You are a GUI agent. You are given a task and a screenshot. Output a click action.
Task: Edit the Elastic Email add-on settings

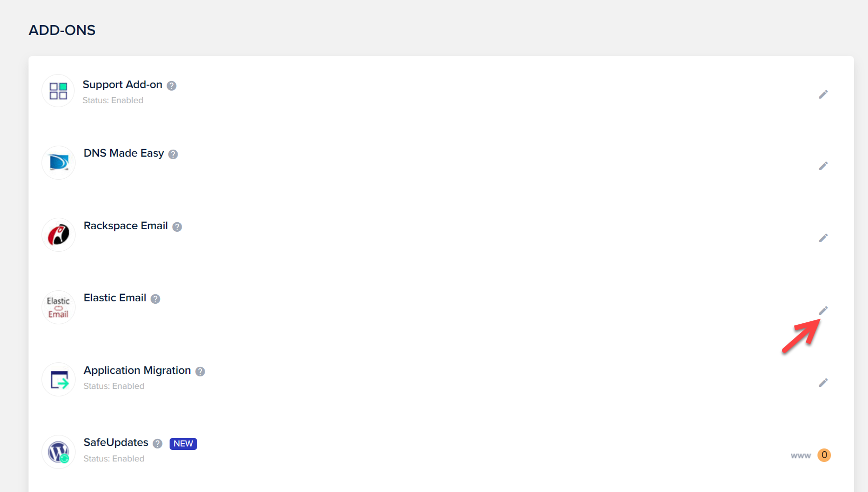tap(823, 310)
